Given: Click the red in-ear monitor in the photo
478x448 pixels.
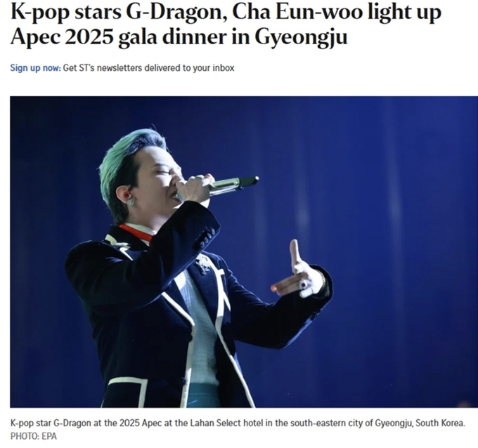Looking at the screenshot, I should pyautogui.click(x=127, y=195).
